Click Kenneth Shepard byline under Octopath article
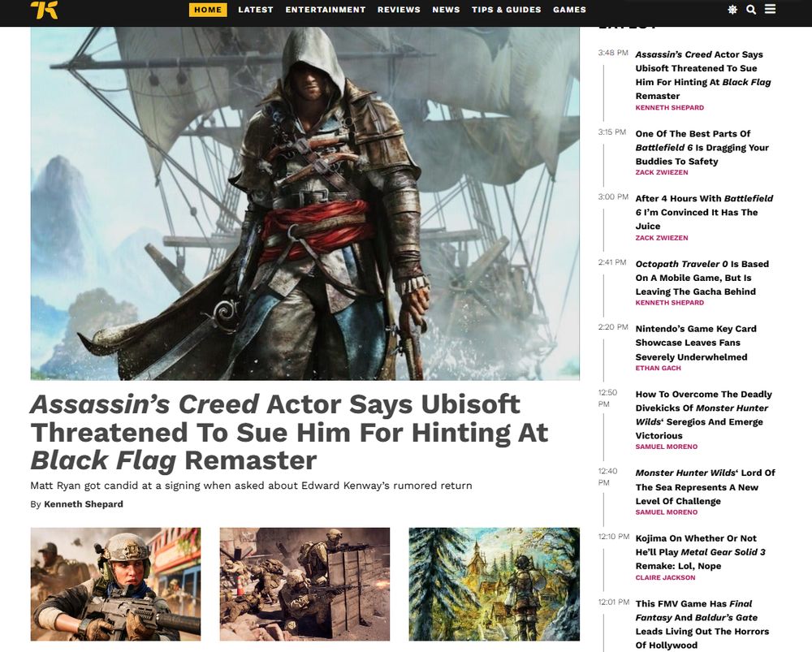The image size is (812, 652). pyautogui.click(x=669, y=302)
